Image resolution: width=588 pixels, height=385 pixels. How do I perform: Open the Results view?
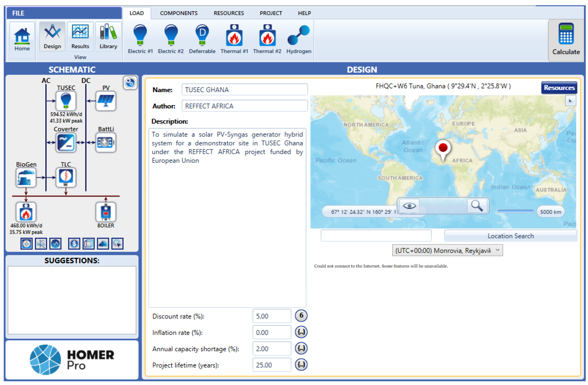point(80,37)
